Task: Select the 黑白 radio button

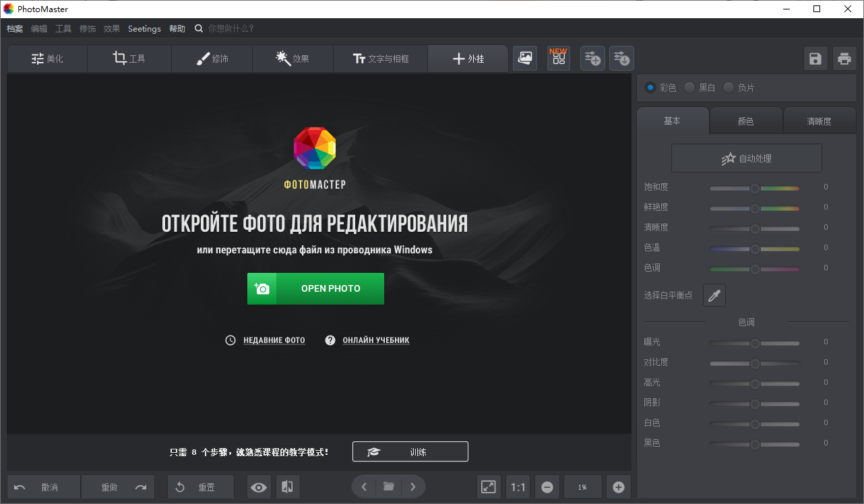Action: click(x=689, y=87)
